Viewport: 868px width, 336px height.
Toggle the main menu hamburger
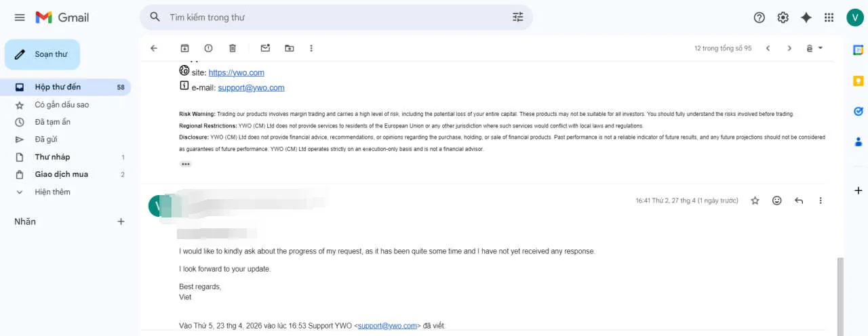pos(20,18)
